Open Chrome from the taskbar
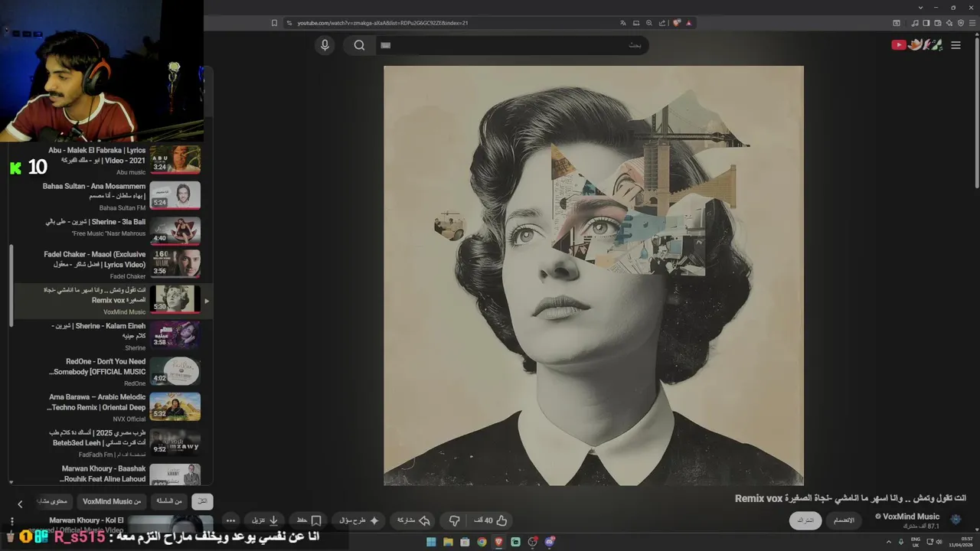The image size is (980, 551). click(482, 542)
